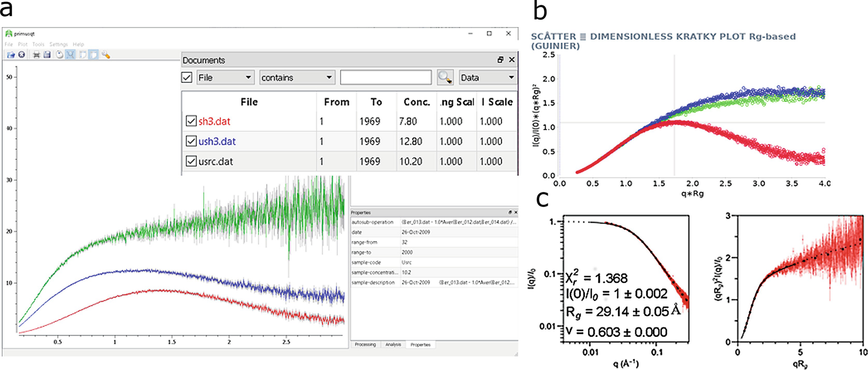
Task: Toggle the magnifier zoom tool in toolbar
Action: click(x=70, y=54)
